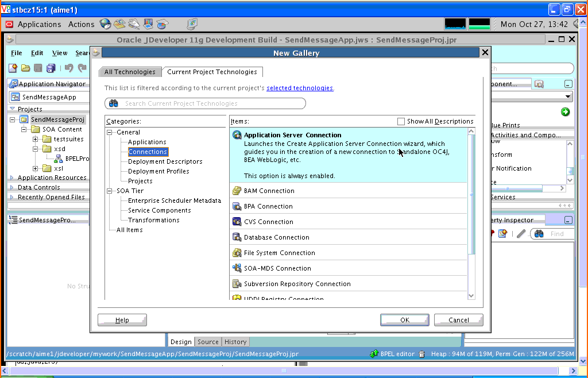Open the component palette dropdown arrow
588x378 pixels.
[x=568, y=97]
